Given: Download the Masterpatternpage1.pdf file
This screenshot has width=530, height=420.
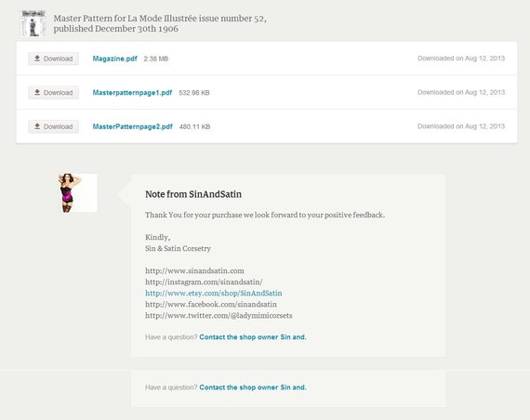Looking at the screenshot, I should click(x=53, y=92).
